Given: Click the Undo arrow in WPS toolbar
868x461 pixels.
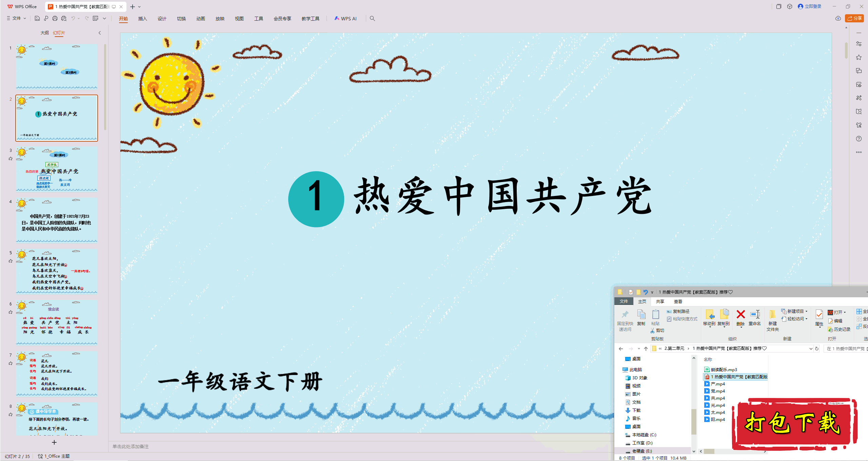Looking at the screenshot, I should pos(73,18).
